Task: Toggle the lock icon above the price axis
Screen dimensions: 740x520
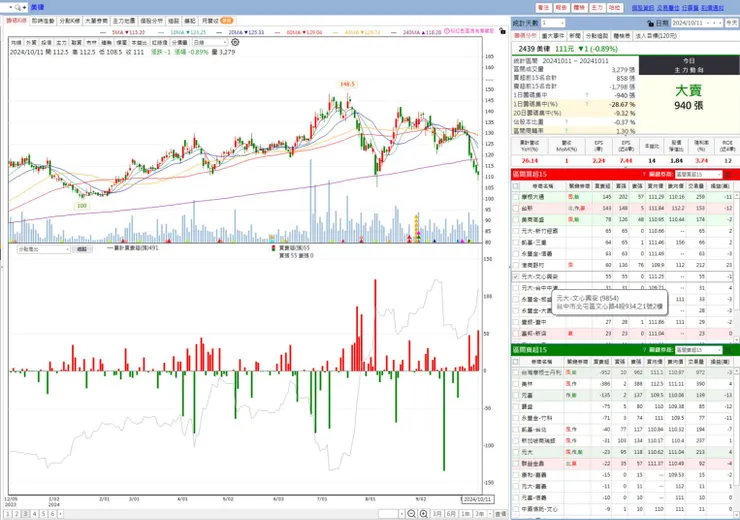Action: tap(502, 31)
